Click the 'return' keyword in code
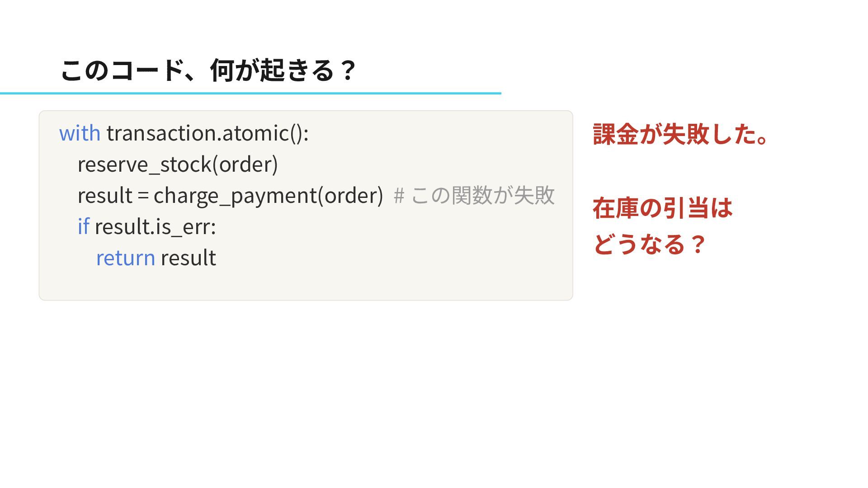868x488 pixels. pos(126,258)
